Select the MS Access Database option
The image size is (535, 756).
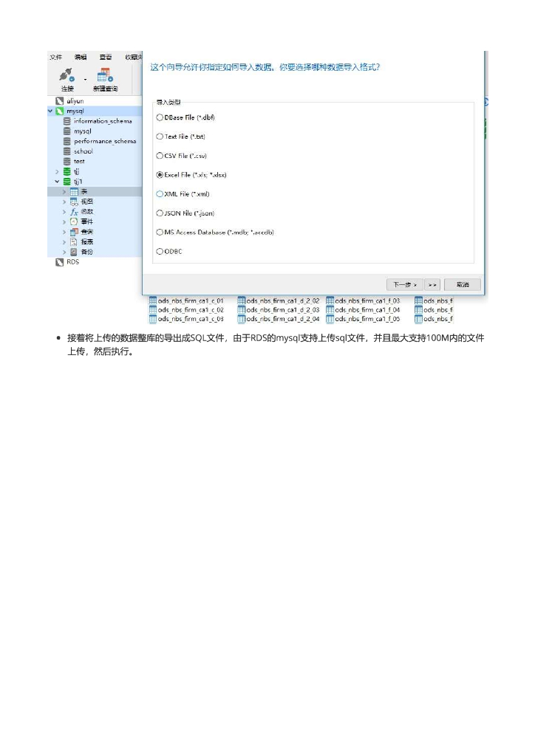click(160, 232)
